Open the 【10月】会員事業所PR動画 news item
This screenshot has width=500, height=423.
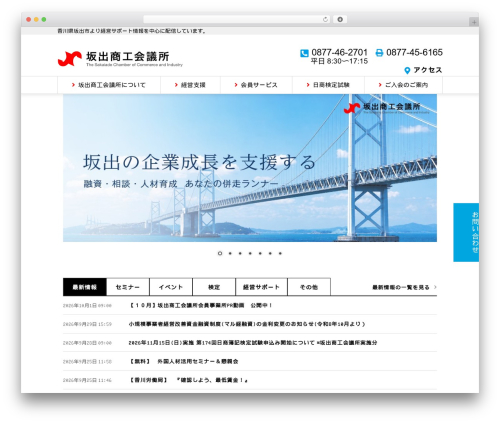point(201,305)
